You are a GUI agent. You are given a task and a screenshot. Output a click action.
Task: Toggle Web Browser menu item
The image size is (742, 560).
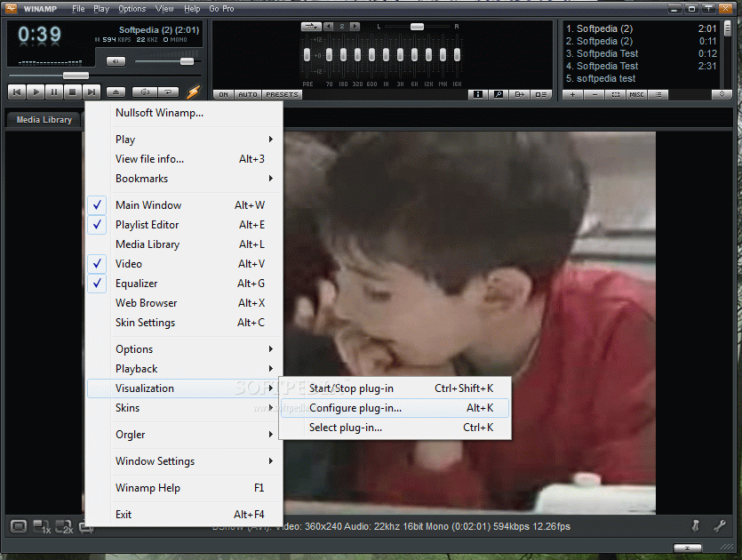click(x=185, y=303)
